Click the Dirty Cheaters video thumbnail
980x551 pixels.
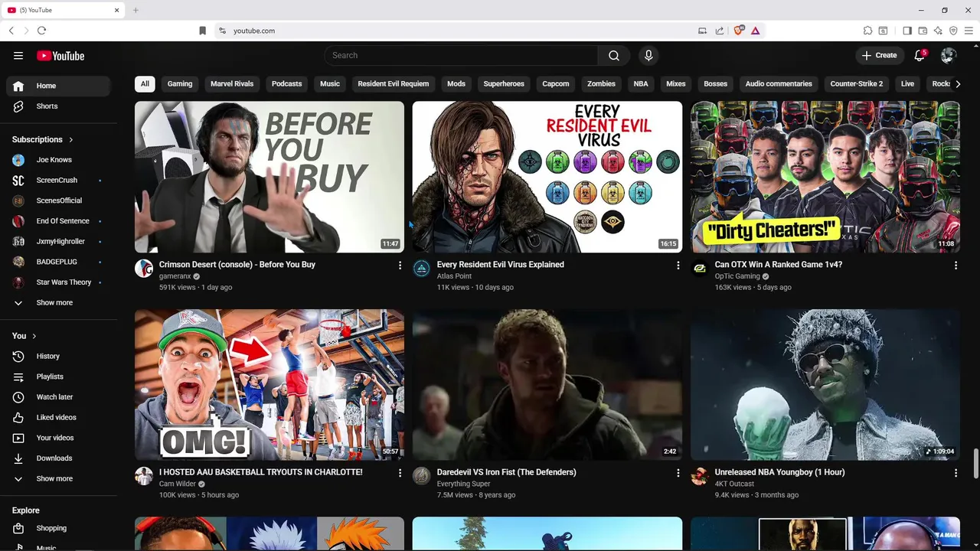[825, 177]
